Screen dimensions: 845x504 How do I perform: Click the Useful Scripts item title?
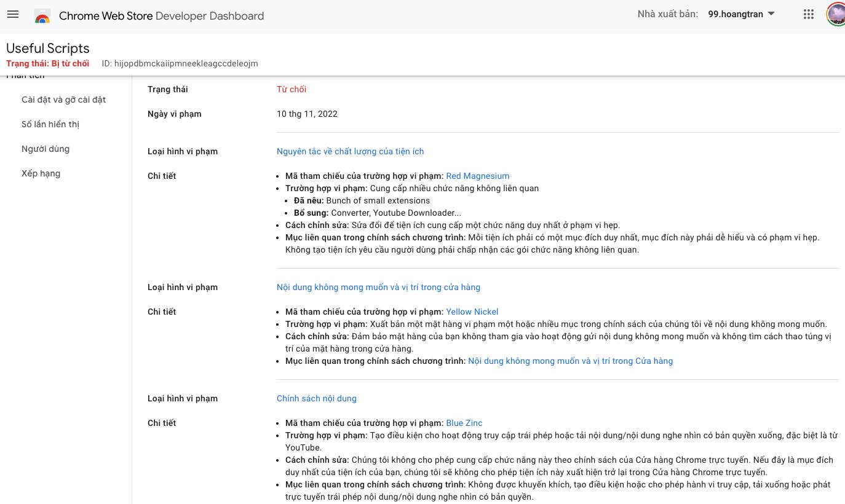pos(48,49)
